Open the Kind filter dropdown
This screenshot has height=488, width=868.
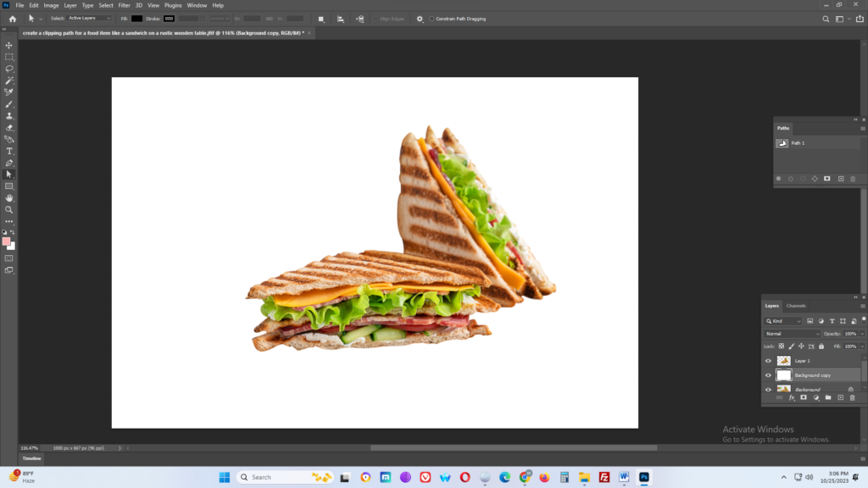782,321
